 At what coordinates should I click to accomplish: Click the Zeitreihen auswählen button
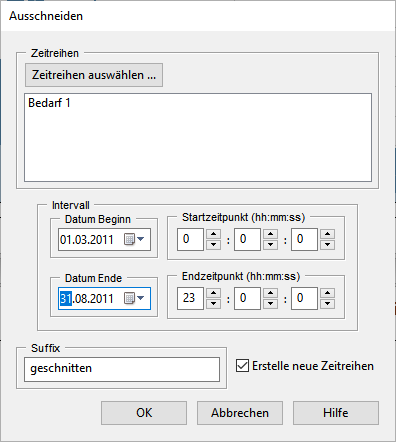[94, 75]
